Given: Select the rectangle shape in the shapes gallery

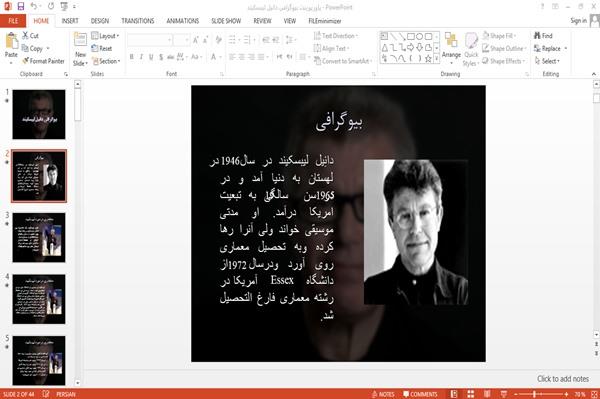Looking at the screenshot, I should coord(411,37).
